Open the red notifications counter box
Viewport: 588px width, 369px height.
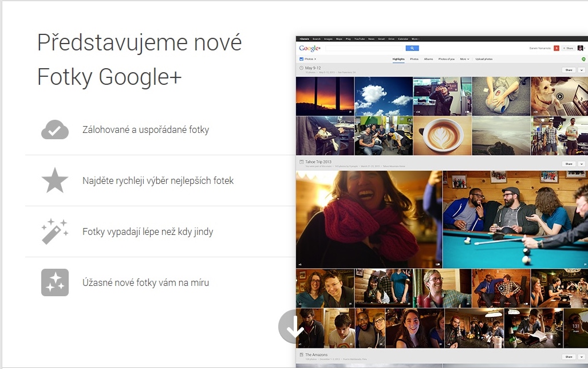tap(557, 48)
